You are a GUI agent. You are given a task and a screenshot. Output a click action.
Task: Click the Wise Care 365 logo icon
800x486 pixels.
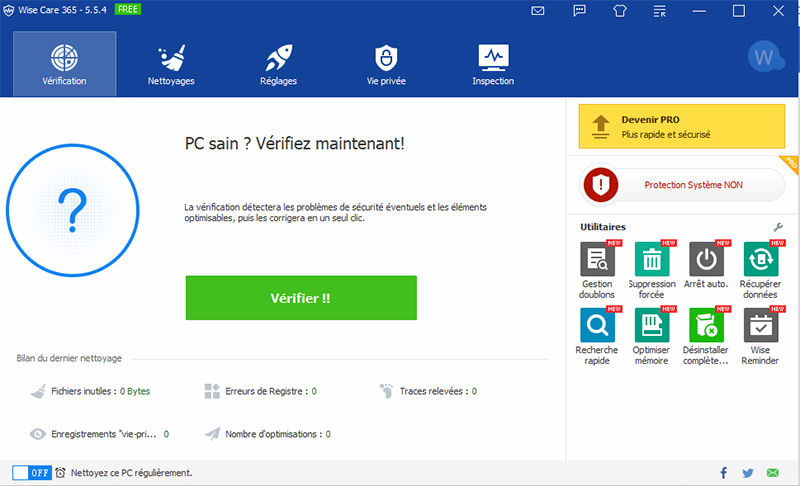click(x=9, y=10)
